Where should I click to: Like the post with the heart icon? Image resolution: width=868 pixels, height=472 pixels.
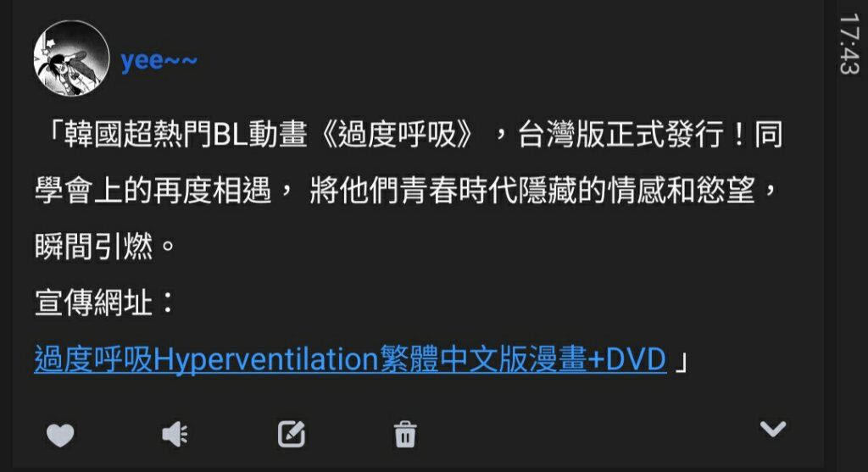coord(60,435)
